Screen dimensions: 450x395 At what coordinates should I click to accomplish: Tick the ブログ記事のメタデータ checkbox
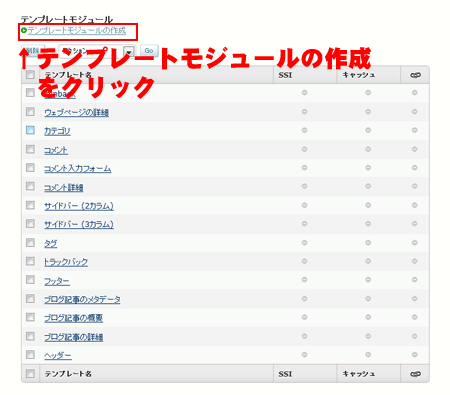click(30, 298)
